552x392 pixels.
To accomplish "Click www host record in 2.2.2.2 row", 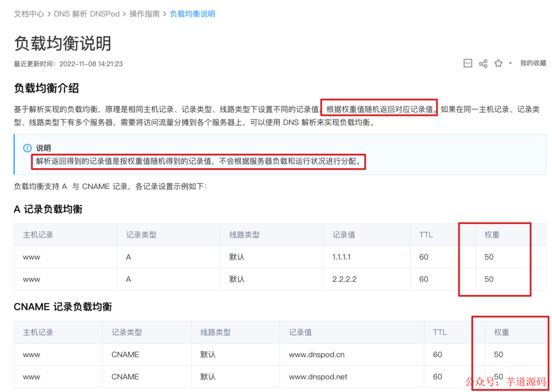I will 32,279.
